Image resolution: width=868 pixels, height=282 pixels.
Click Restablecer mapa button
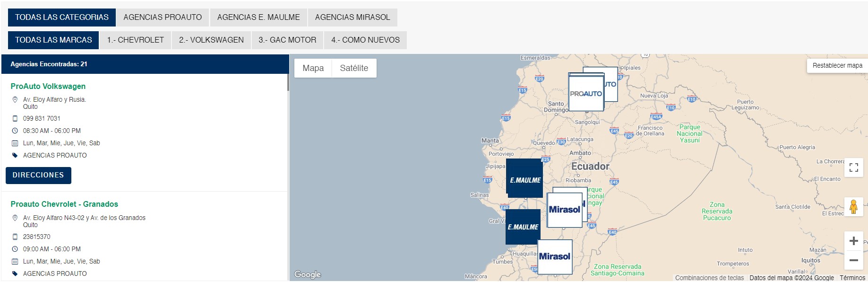837,65
